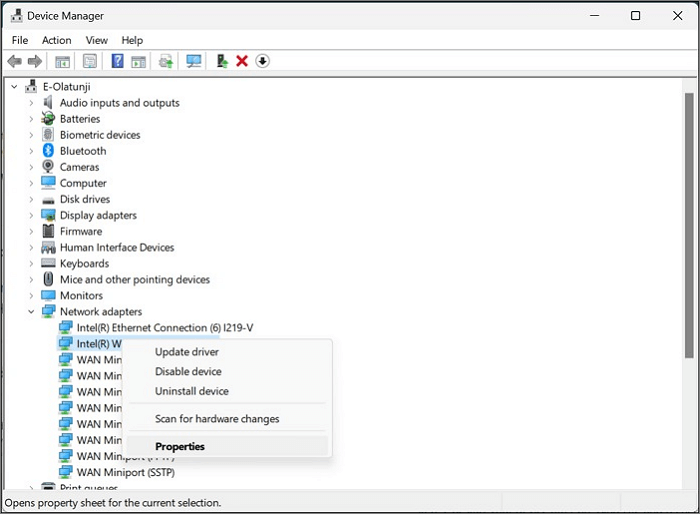Click the vertical scrollbar of device tree
Image resolution: width=700 pixels, height=514 pixels.
[x=688, y=220]
